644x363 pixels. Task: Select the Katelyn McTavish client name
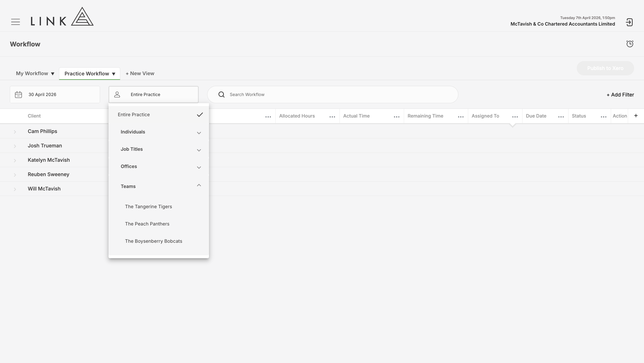coord(49,160)
